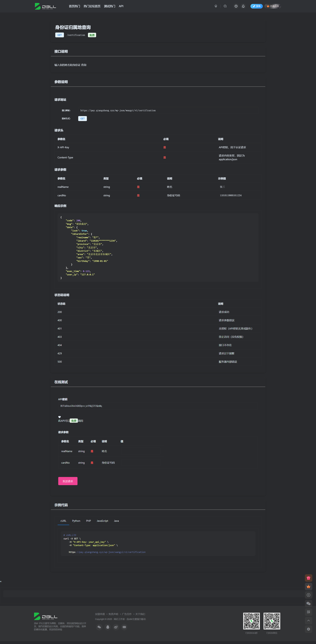Click the API密钥 input field

[x=158, y=406]
